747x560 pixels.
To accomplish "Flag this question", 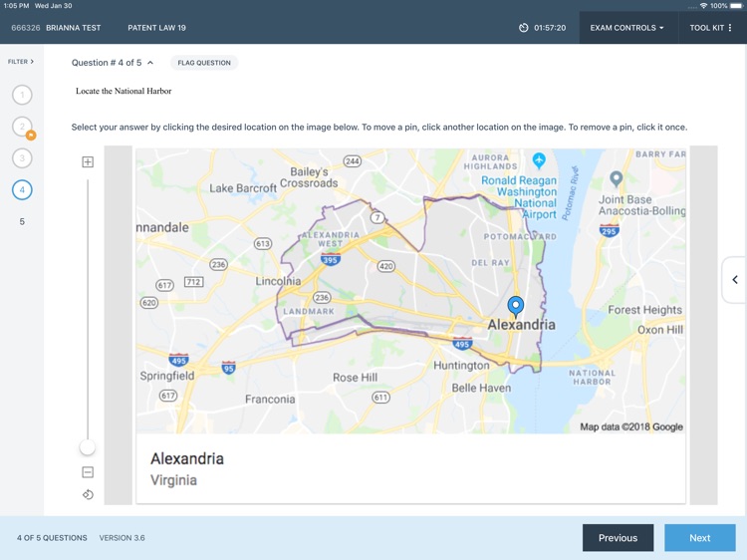I will point(204,63).
